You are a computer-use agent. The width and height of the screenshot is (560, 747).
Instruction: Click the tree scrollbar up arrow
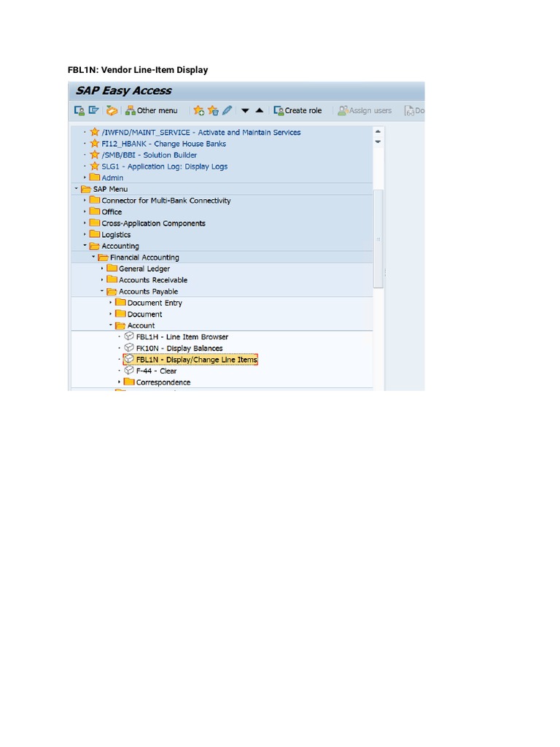(378, 131)
